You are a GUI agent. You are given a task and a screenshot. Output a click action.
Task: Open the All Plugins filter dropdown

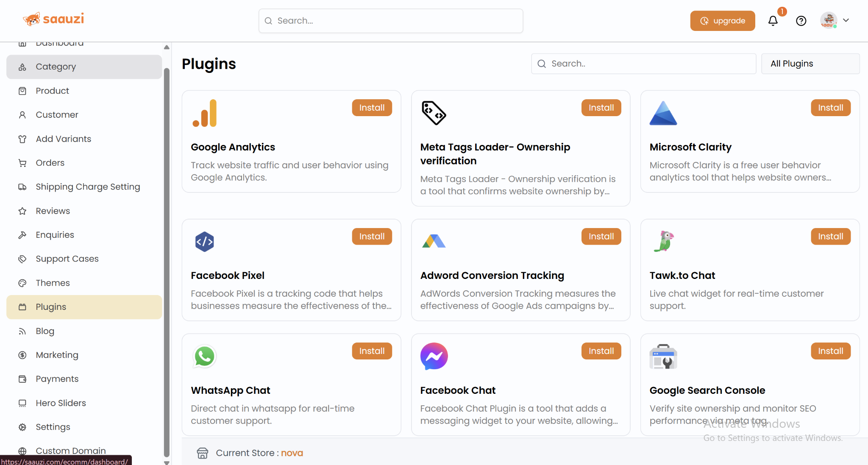[x=810, y=64]
